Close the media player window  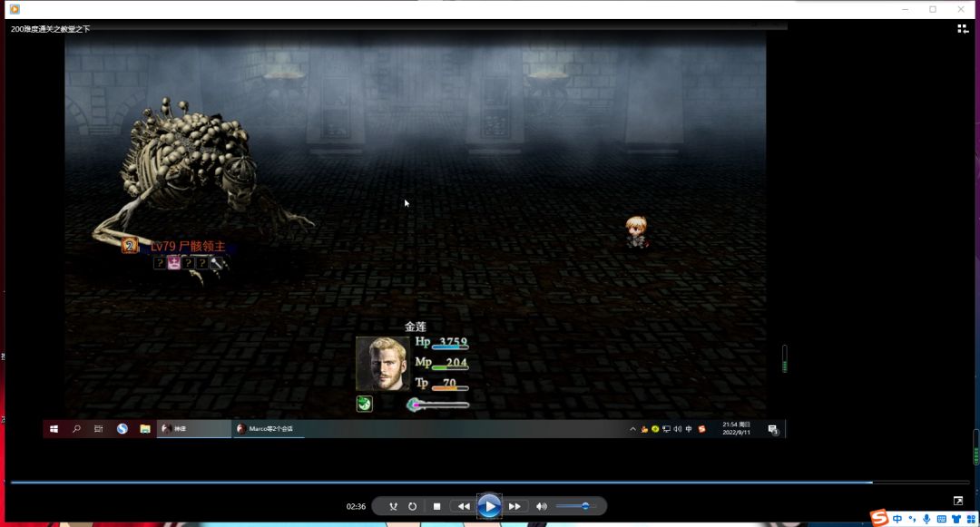click(x=961, y=9)
